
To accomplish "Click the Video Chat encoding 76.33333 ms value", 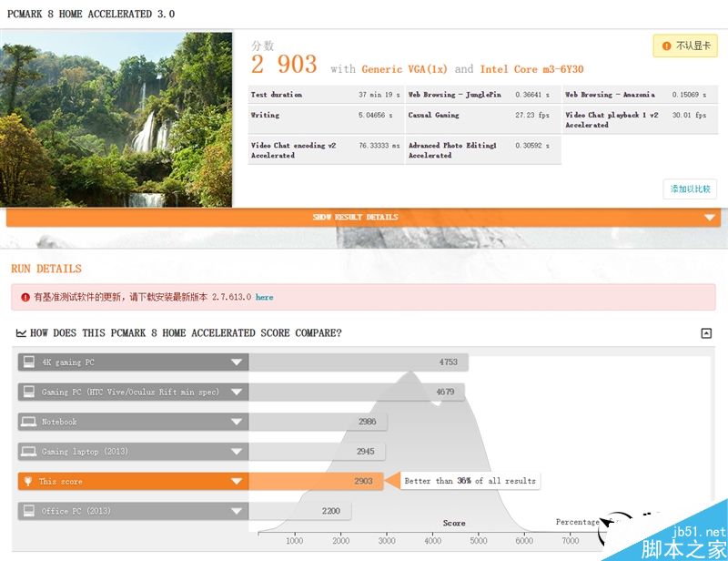I will tap(379, 146).
